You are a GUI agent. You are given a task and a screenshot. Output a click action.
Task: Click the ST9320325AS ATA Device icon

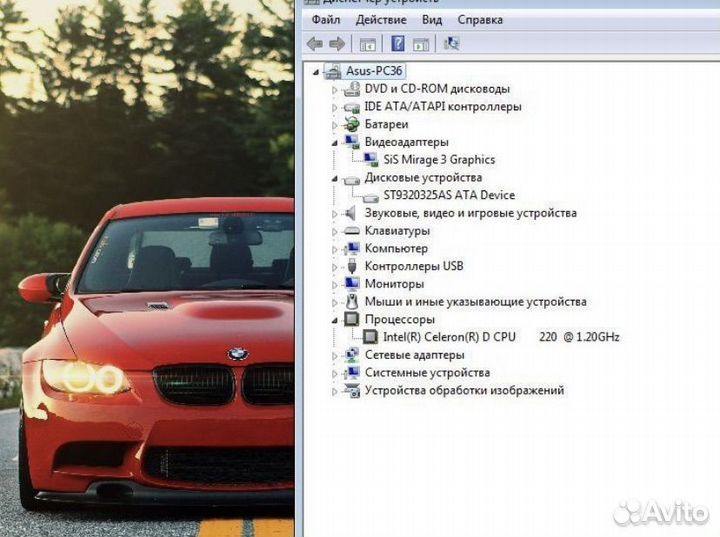click(371, 197)
